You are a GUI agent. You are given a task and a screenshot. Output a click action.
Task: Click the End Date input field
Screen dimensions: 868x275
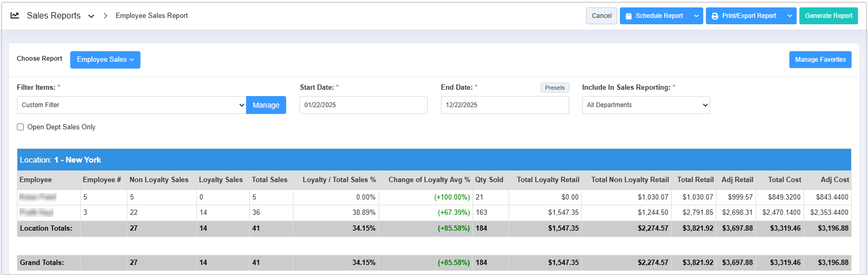pyautogui.click(x=504, y=105)
